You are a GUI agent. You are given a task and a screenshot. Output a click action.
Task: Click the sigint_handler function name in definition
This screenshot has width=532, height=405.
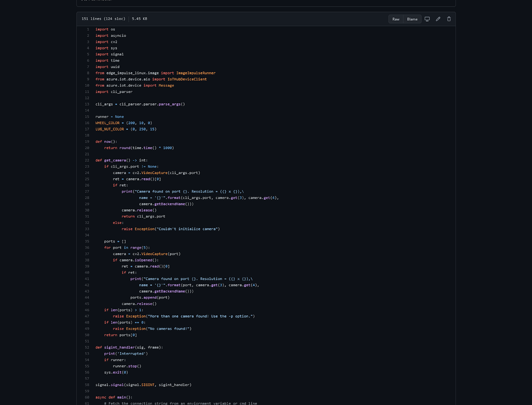click(x=119, y=348)
